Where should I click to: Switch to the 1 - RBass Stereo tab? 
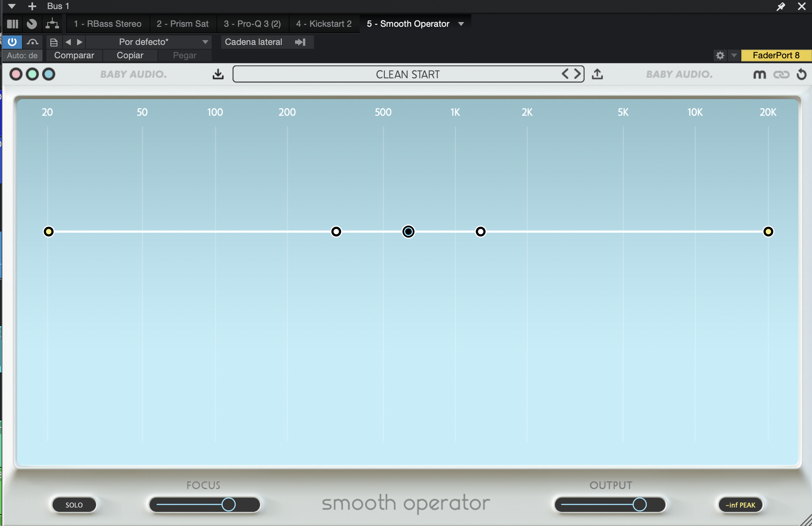(x=107, y=24)
